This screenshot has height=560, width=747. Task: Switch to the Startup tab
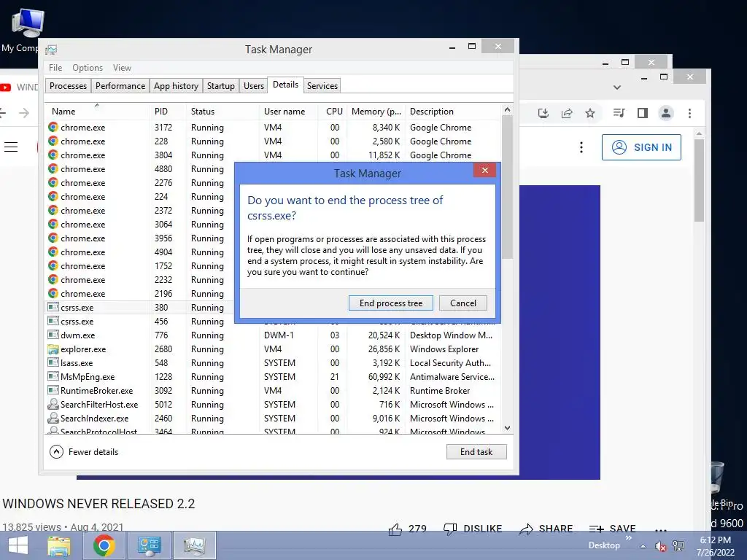click(220, 86)
